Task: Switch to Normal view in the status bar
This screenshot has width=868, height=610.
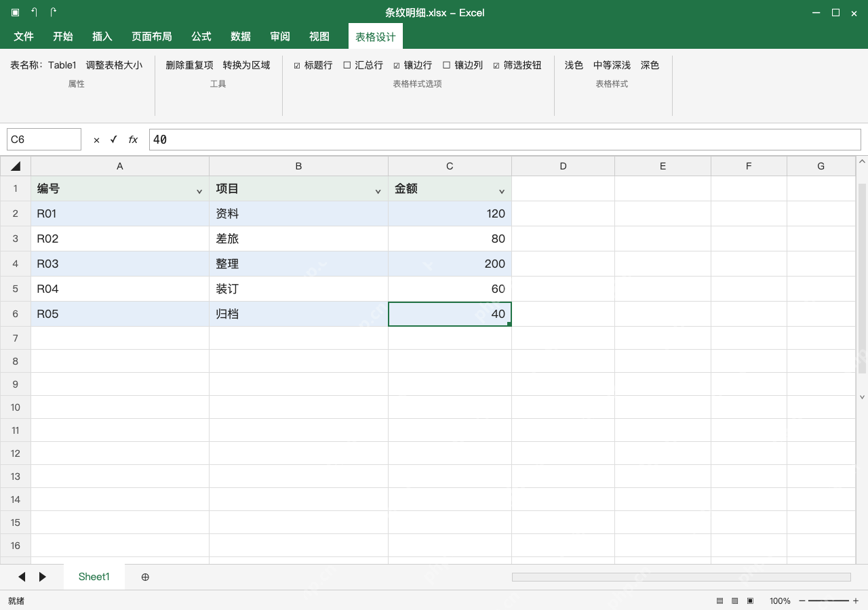Action: click(719, 601)
